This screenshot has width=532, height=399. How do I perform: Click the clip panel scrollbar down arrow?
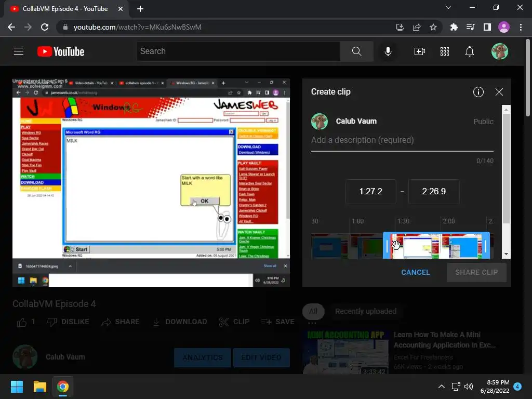pos(506,254)
